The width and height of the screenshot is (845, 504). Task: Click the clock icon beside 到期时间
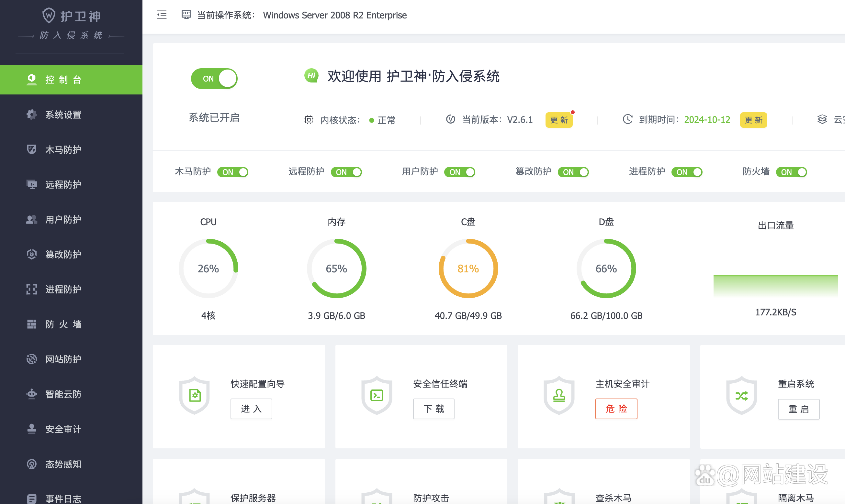point(627,119)
